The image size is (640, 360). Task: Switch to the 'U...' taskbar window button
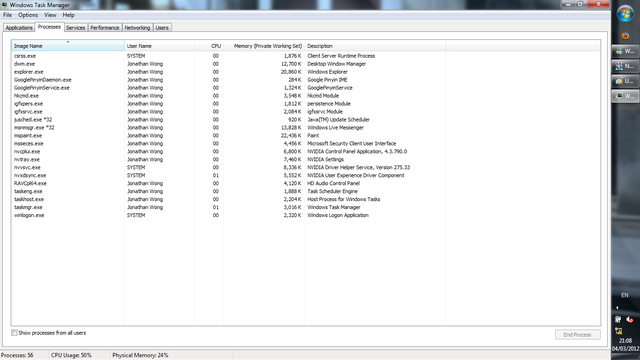[625, 81]
